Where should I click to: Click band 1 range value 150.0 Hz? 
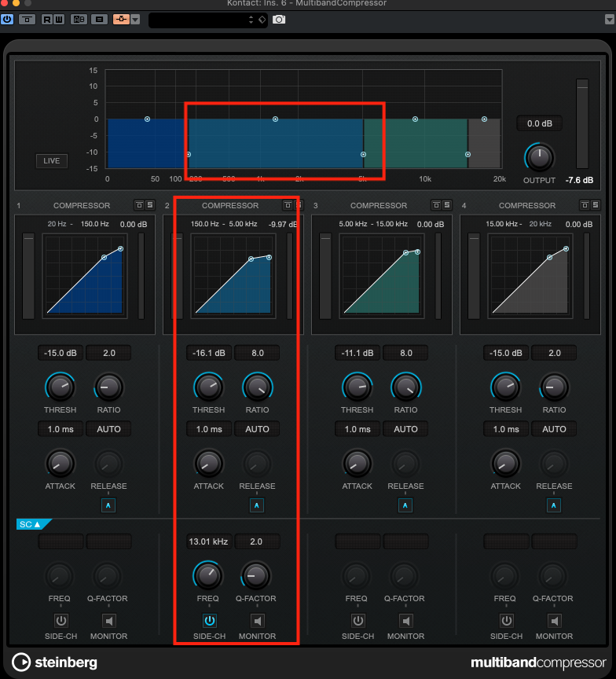click(x=95, y=224)
